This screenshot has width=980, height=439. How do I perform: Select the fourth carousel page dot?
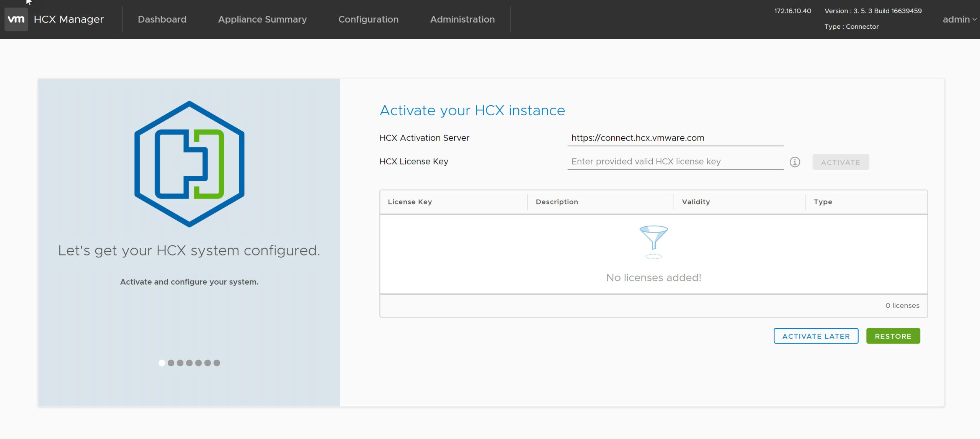click(189, 363)
